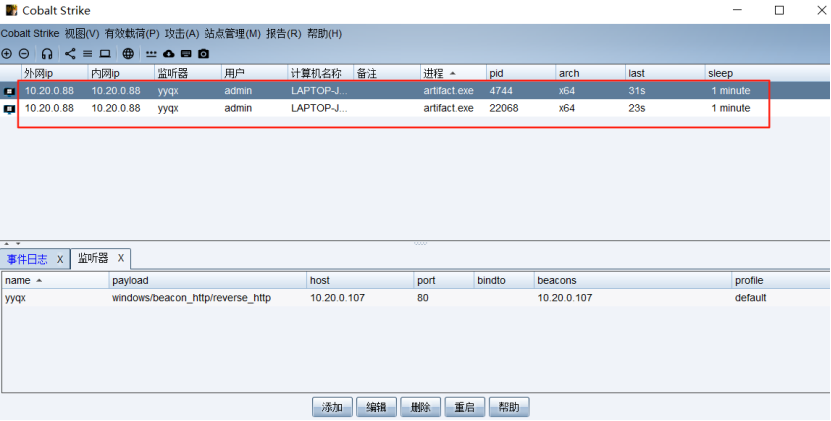This screenshot has height=421, width=831.
Task: Sort sessions by 监听器 column header
Action: point(188,73)
